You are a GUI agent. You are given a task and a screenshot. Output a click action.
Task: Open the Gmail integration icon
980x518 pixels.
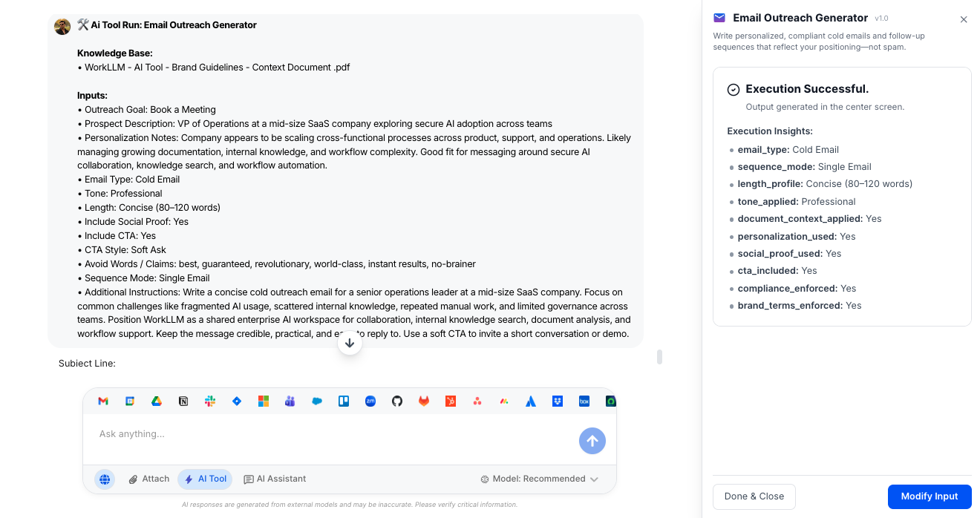point(103,401)
